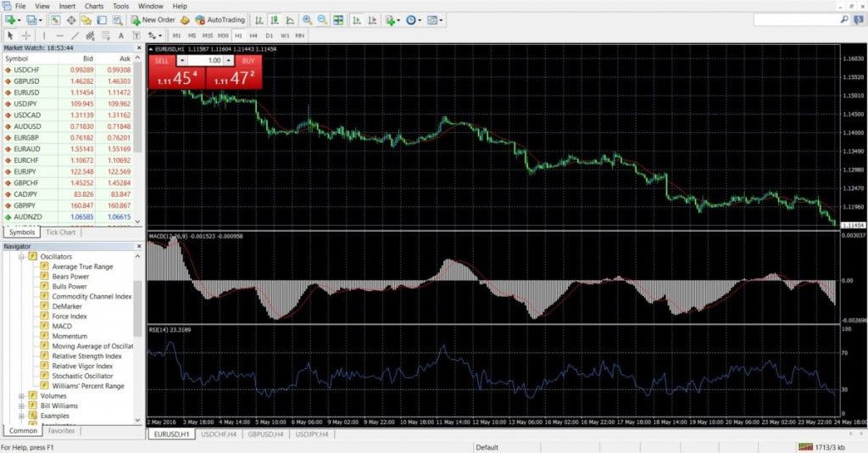Switch timeframe to D1

tap(269, 36)
